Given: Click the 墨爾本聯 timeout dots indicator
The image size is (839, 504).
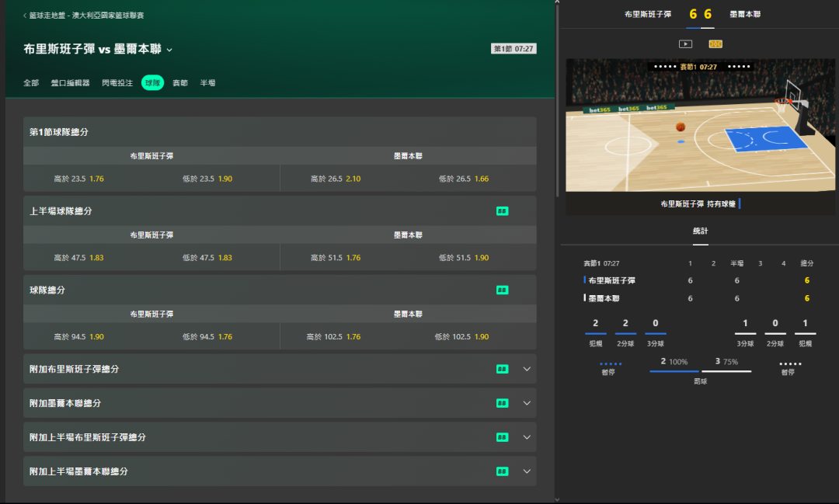Looking at the screenshot, I should click(x=790, y=363).
